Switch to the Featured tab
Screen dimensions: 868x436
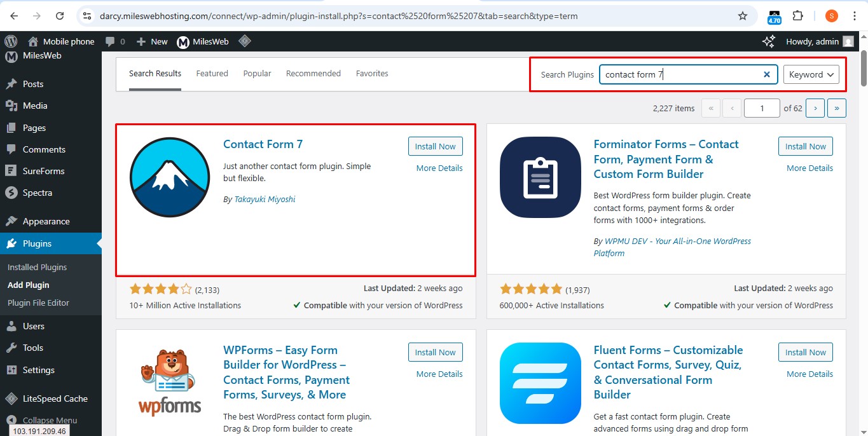pyautogui.click(x=212, y=74)
